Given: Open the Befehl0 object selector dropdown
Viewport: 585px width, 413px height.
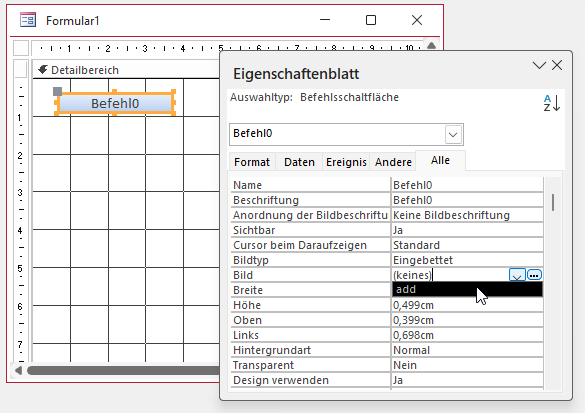Looking at the screenshot, I should point(453,134).
